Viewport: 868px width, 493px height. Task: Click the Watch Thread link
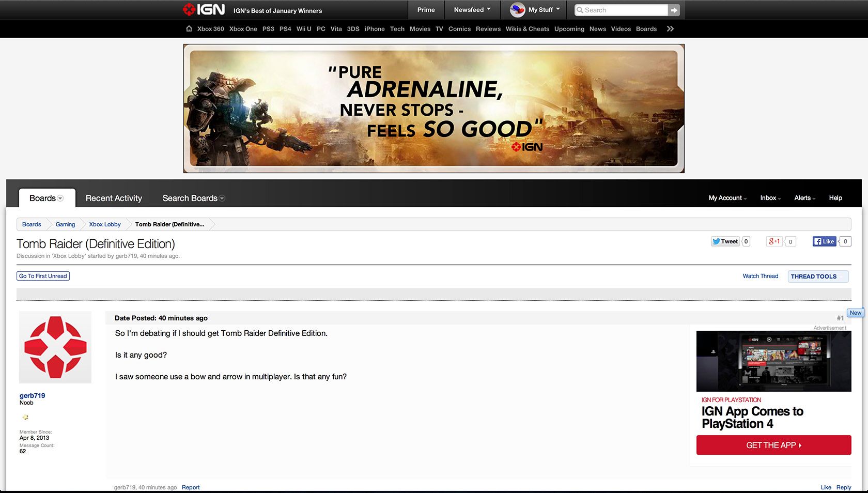pos(761,276)
